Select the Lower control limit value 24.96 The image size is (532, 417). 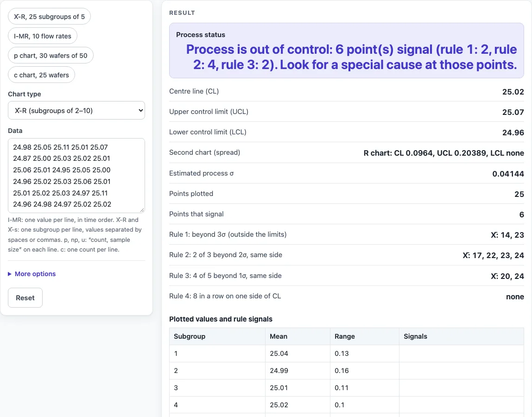pos(513,133)
